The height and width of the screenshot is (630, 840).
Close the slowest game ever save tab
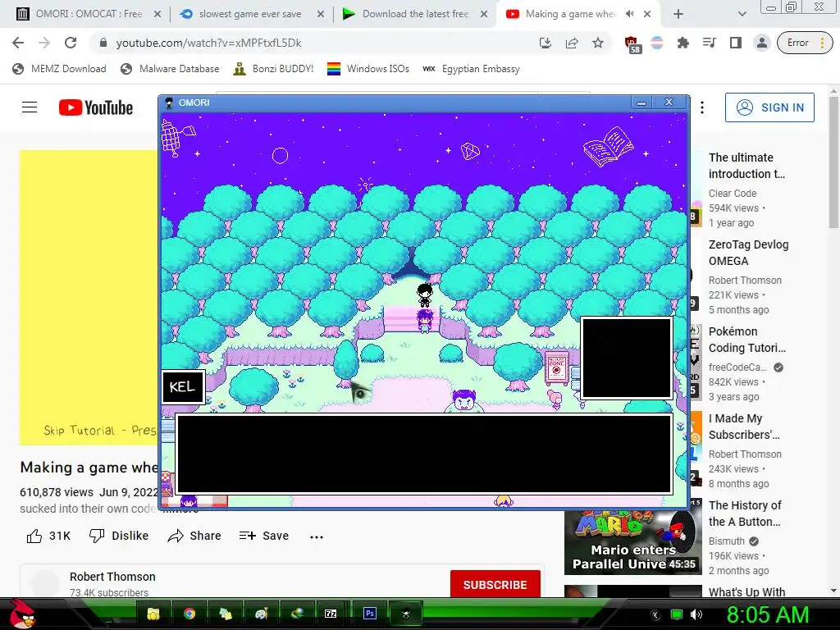321,15
